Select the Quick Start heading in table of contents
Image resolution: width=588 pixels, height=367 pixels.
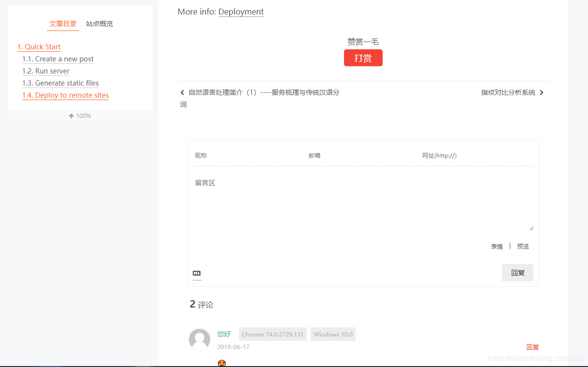pos(39,47)
